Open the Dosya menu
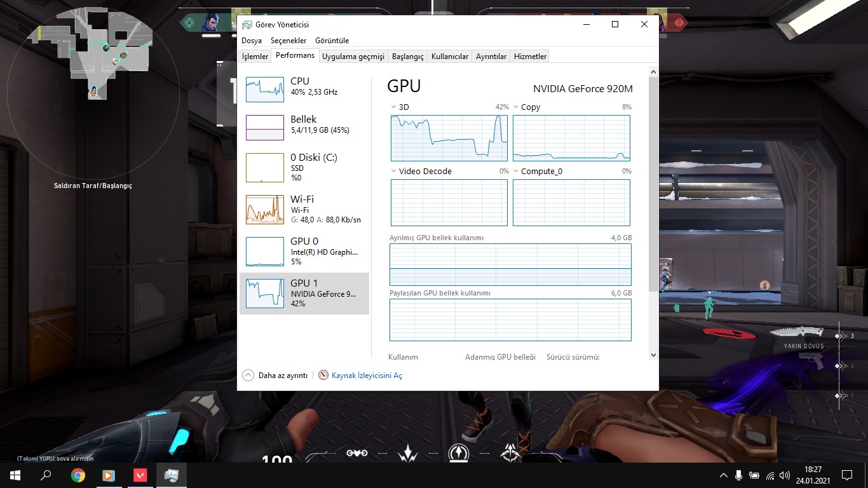The height and width of the screenshot is (488, 868). [x=252, y=41]
